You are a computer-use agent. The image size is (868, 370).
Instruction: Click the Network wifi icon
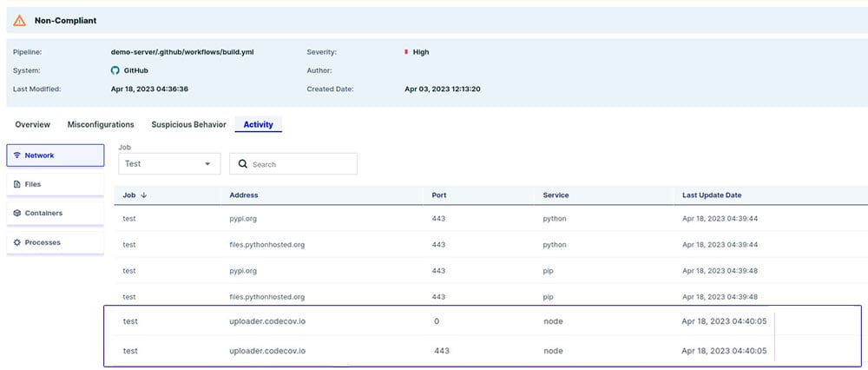point(17,155)
